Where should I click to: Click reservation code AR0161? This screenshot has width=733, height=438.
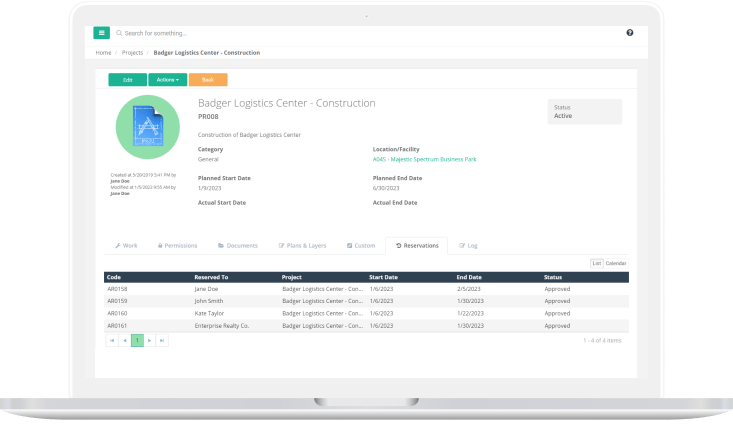(117, 326)
